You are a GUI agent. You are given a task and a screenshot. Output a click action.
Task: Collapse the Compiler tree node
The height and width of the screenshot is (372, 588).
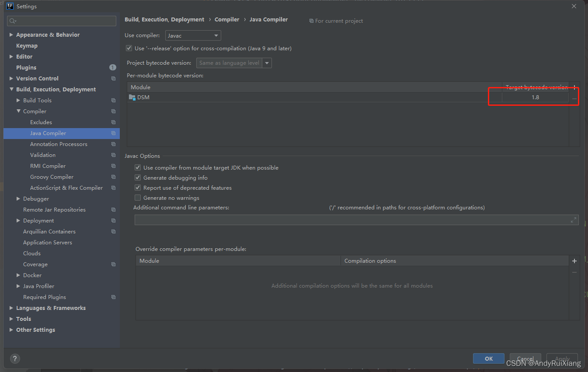tap(18, 111)
